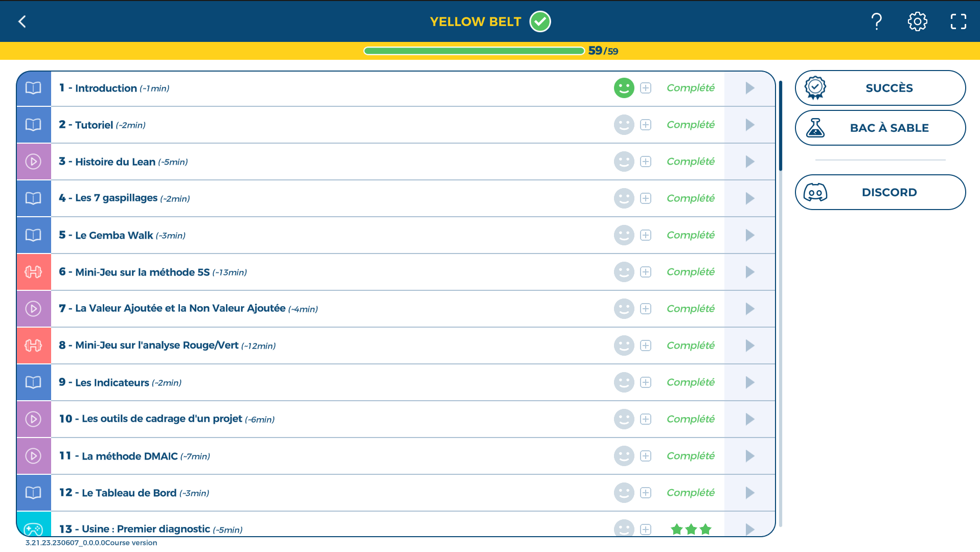The width and height of the screenshot is (980, 552).
Task: Toggle fullscreen mode icon
Action: pos(958,21)
